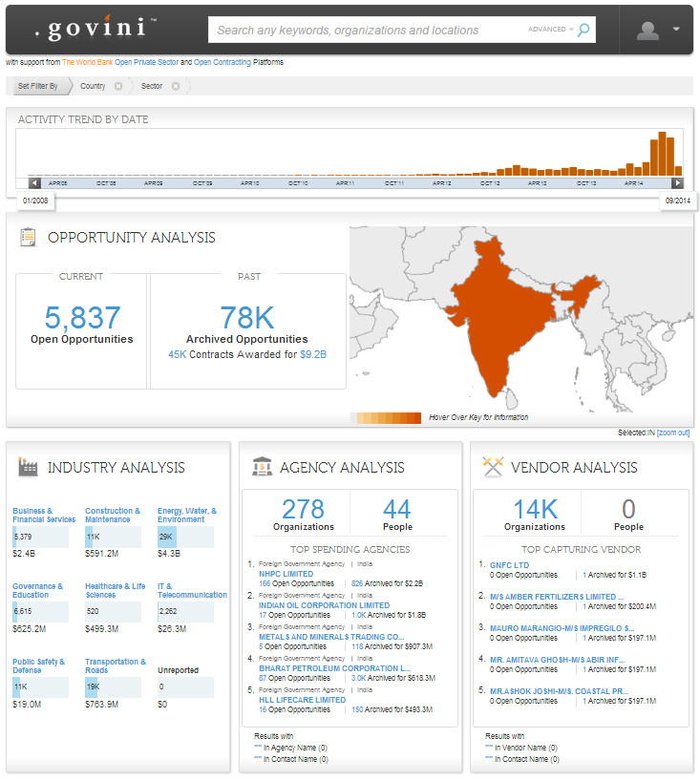Open the NHPC LIMITED agency link
Screen dimensions: 700x781
(x=286, y=574)
